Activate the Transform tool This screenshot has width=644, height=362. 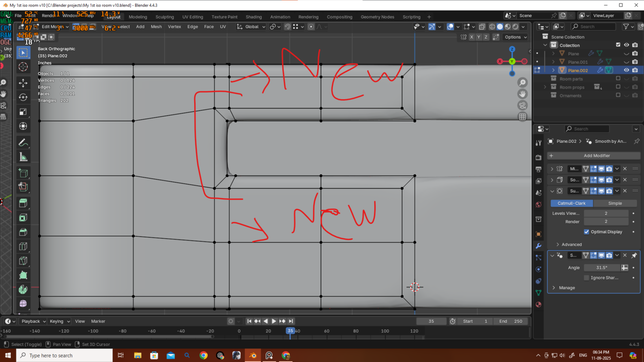point(23,126)
